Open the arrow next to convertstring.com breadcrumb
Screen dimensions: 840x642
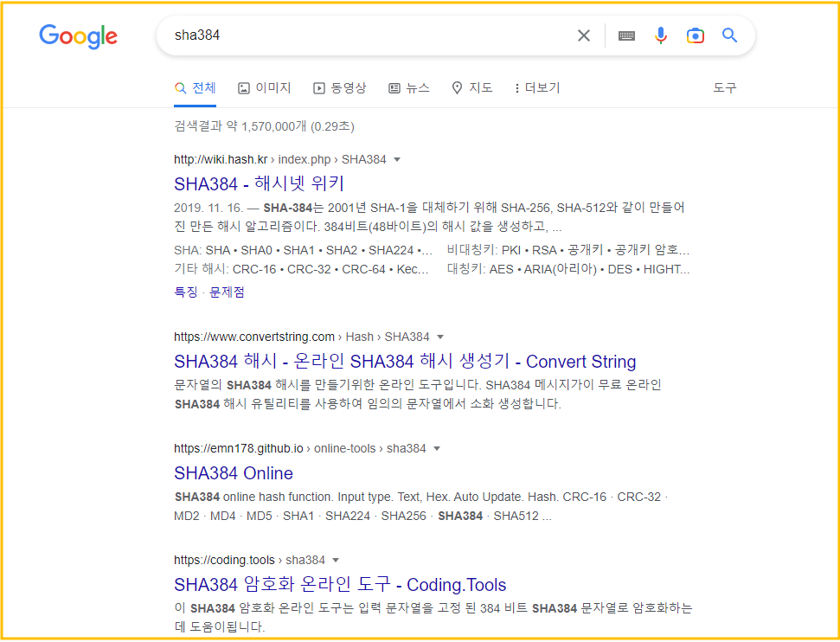(x=440, y=337)
